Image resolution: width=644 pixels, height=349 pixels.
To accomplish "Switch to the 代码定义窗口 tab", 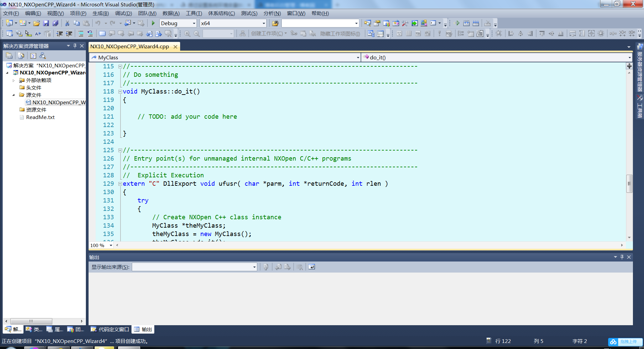I will (110, 330).
